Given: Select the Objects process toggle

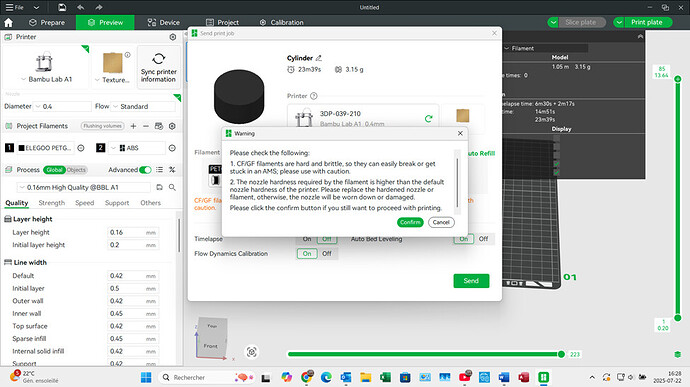Looking at the screenshot, I should tap(76, 170).
